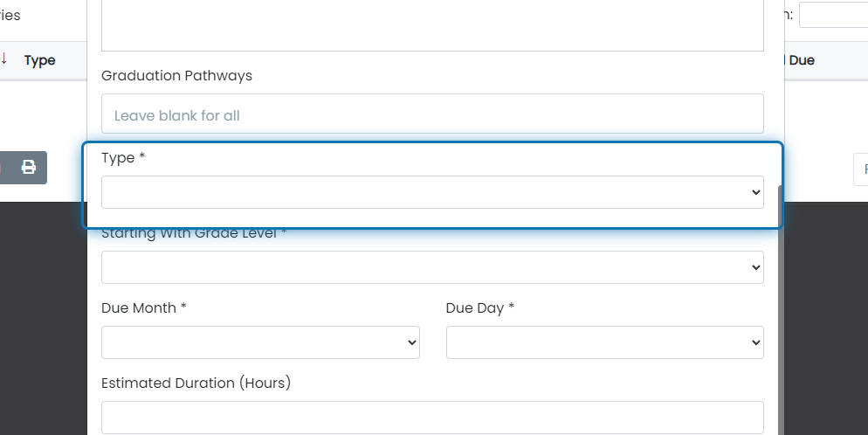Click inside the large text area at top
The image size is (868, 435).
tap(432, 25)
